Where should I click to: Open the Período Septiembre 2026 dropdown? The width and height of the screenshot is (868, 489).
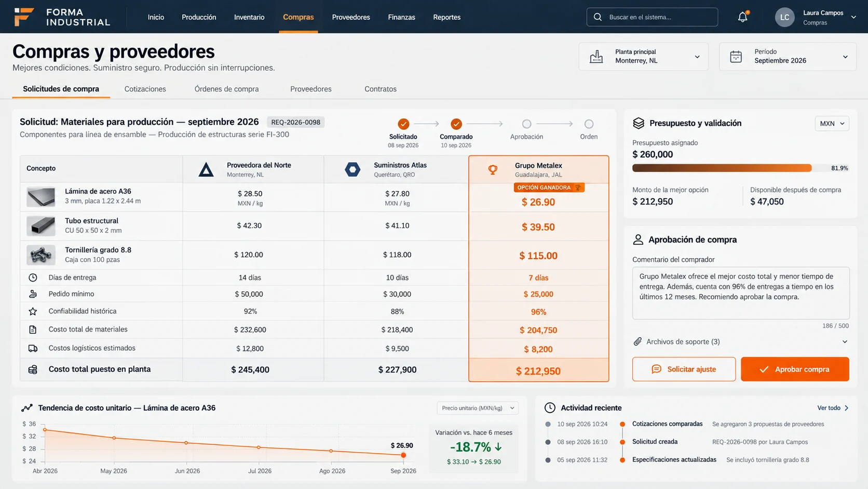[x=788, y=57]
